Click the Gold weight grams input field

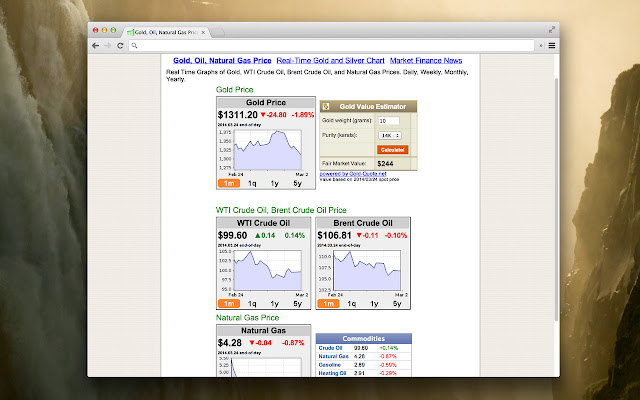click(x=389, y=121)
